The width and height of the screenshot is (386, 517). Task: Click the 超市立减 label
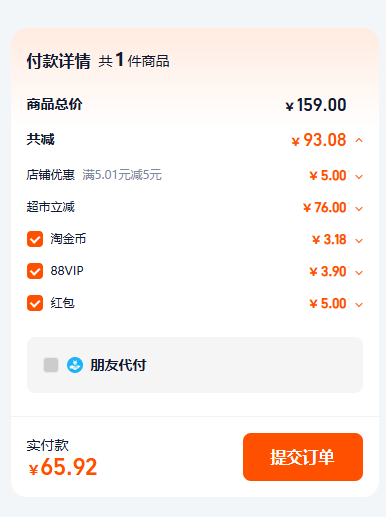(x=51, y=207)
